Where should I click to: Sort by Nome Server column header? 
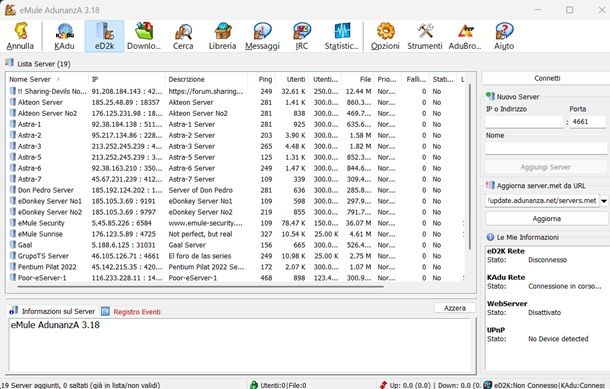pos(47,79)
